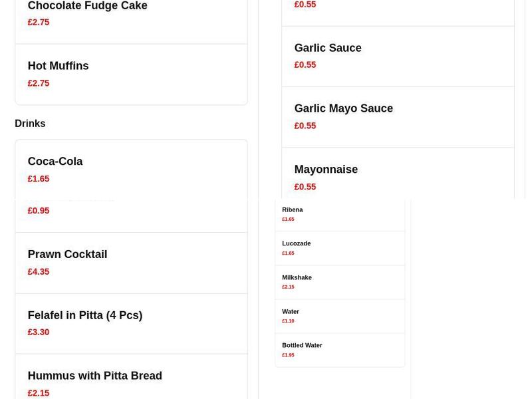532x399 pixels.
Task: Click the Hot Muffins menu card
Action: (x=58, y=66)
